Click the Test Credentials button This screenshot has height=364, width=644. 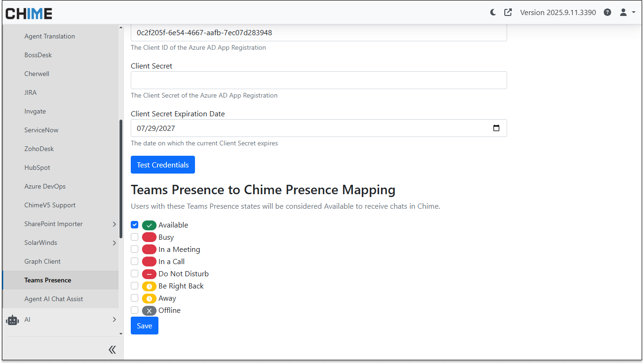[163, 165]
